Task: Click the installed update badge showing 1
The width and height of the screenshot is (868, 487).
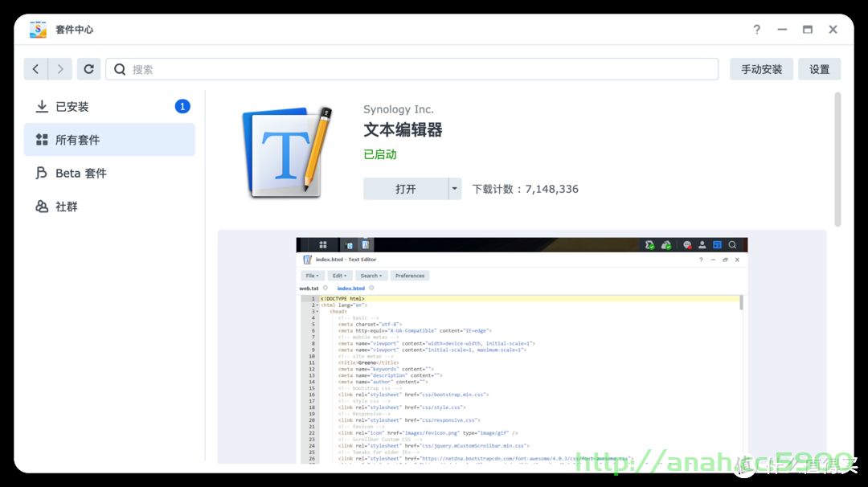Action: pyautogui.click(x=182, y=106)
